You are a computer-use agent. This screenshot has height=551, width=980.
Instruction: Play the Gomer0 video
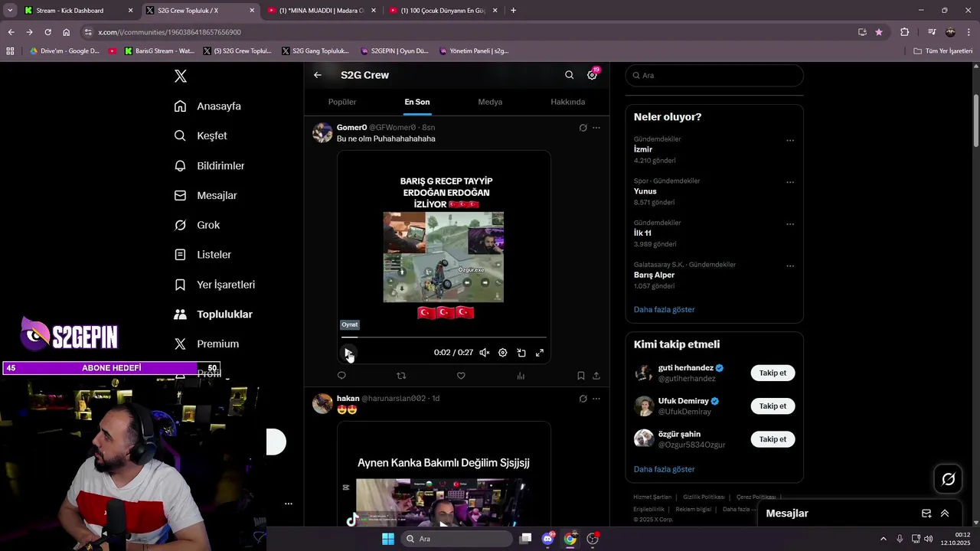tap(348, 353)
